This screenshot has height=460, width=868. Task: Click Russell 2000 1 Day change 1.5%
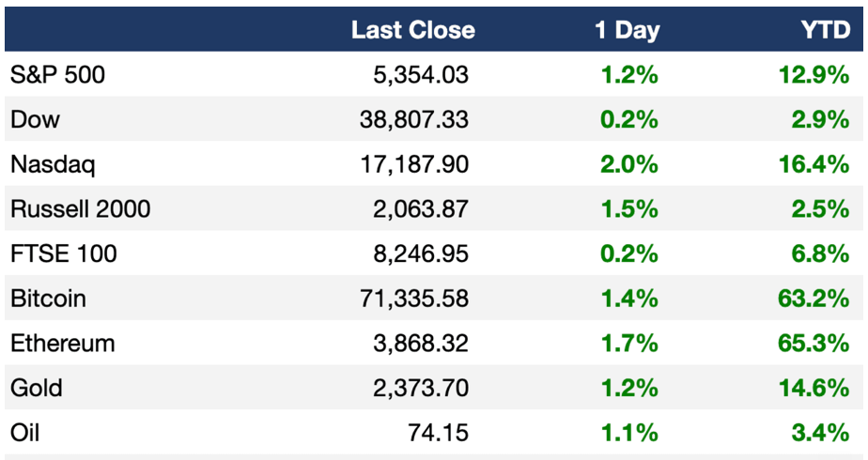tap(629, 209)
